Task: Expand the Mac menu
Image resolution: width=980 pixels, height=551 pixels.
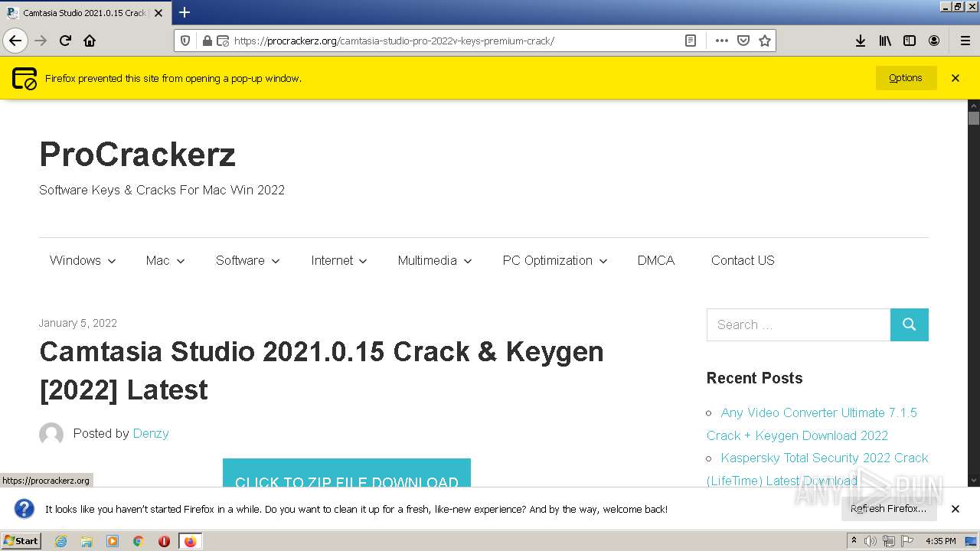Action: tap(165, 260)
